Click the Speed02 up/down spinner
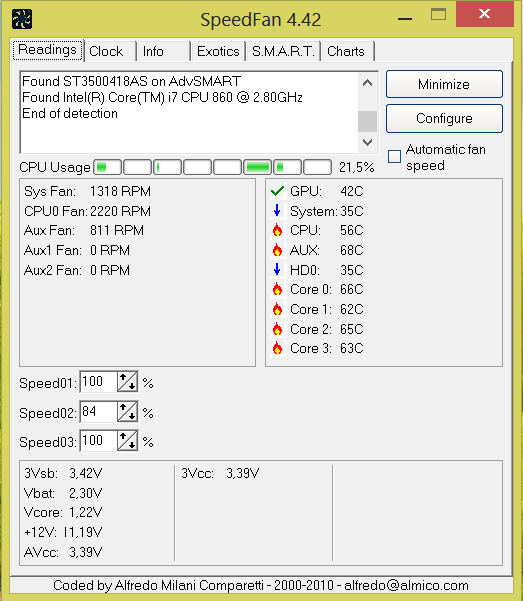 pos(127,412)
